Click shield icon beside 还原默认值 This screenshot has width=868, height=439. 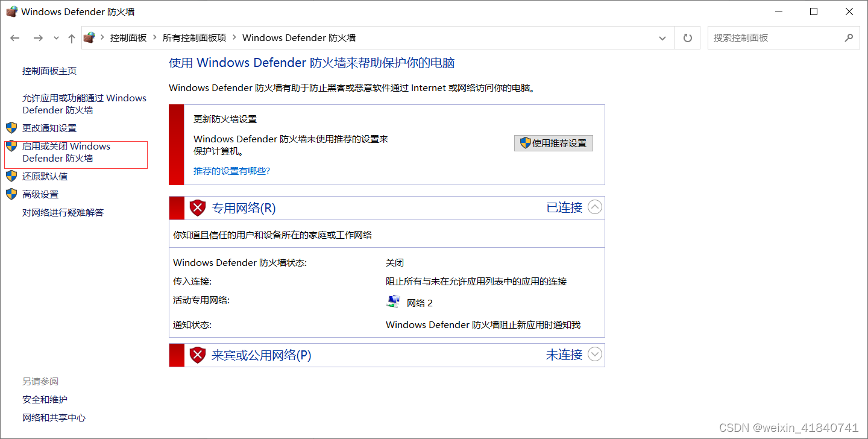click(x=11, y=176)
